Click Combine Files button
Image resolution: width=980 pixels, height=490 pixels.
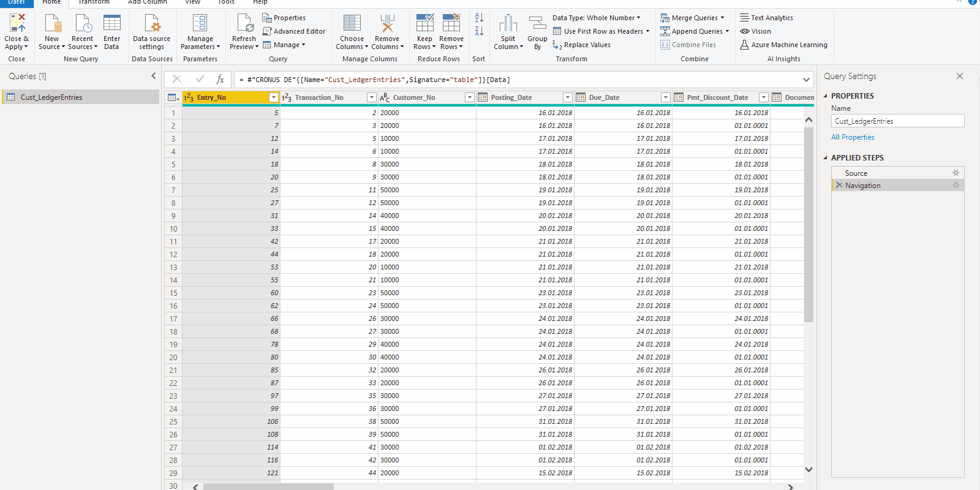(688, 45)
